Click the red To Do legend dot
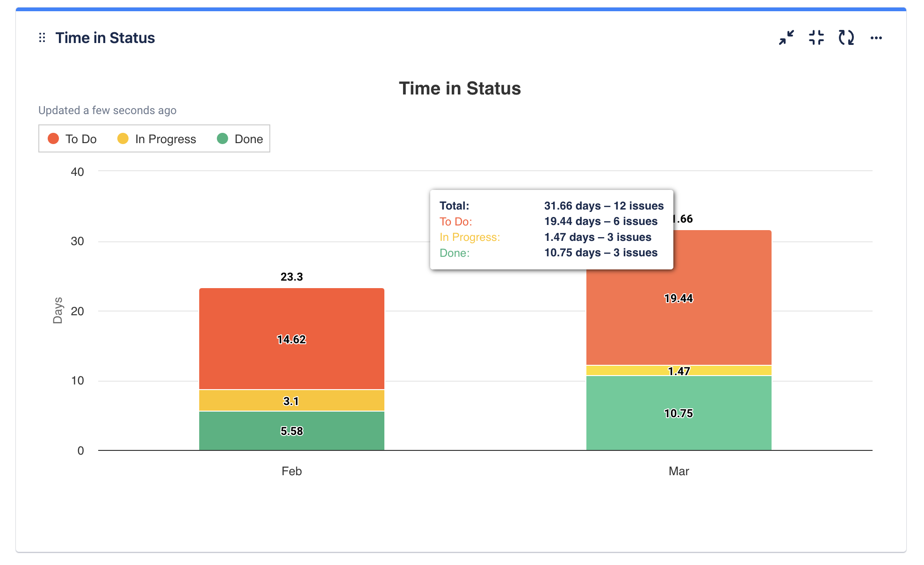This screenshot has height=565, width=924. 53,138
